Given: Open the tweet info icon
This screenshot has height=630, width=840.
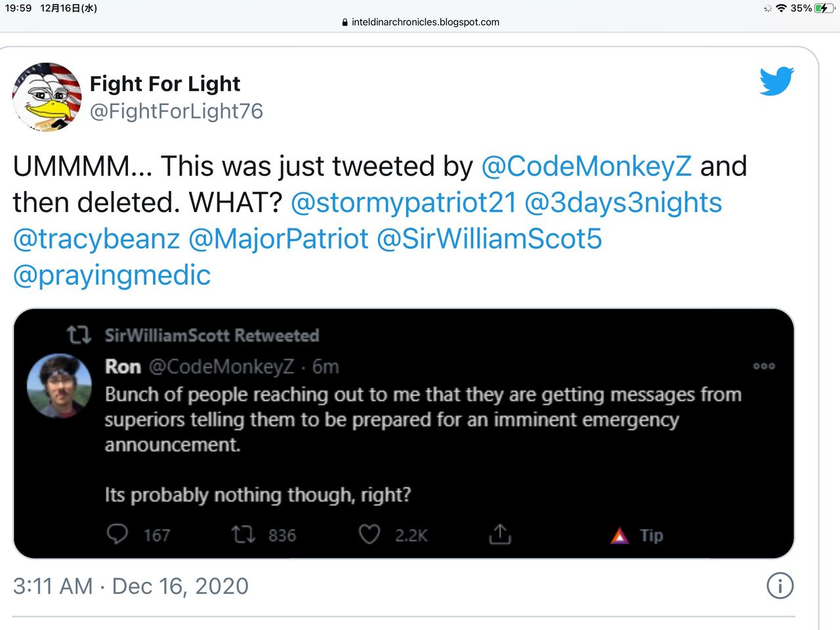Looking at the screenshot, I should [x=780, y=585].
